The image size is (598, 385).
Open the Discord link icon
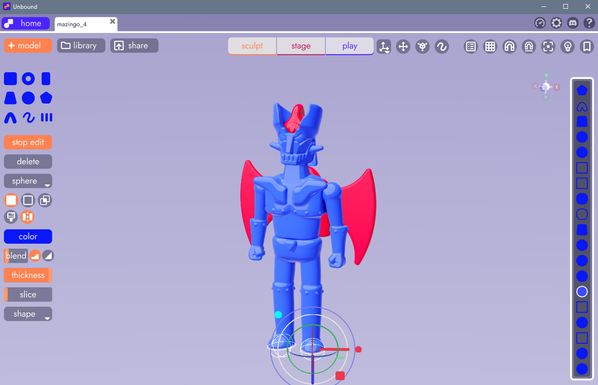click(x=572, y=23)
